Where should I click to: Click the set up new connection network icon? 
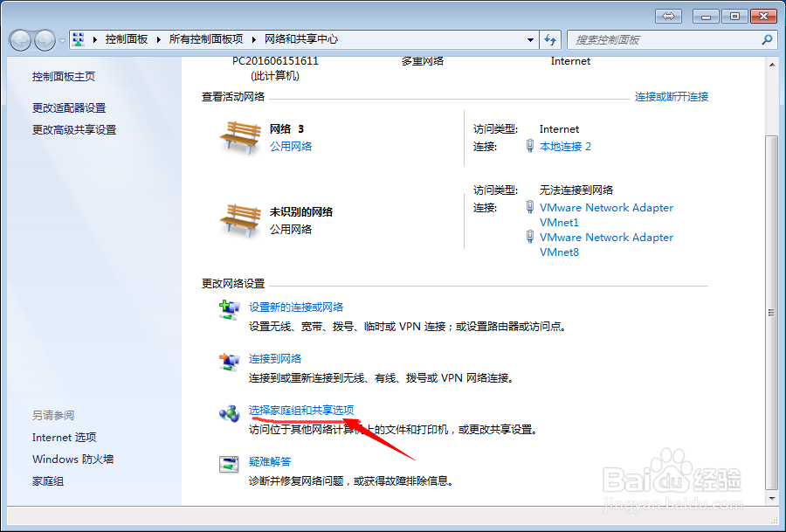(x=230, y=309)
